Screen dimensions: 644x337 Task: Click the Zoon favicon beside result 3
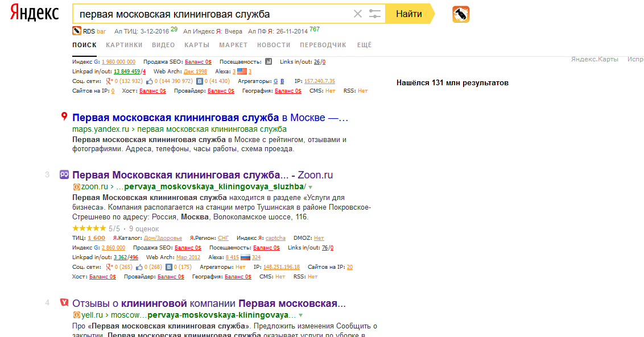64,174
